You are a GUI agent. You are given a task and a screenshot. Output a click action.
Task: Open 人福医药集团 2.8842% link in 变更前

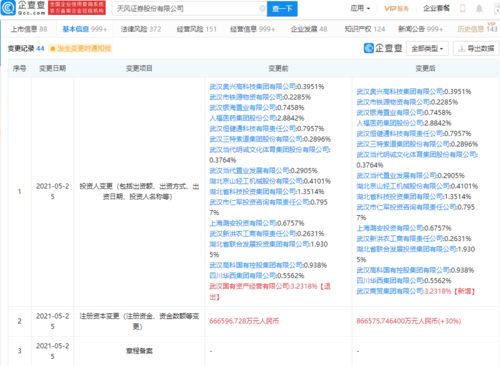click(x=243, y=118)
